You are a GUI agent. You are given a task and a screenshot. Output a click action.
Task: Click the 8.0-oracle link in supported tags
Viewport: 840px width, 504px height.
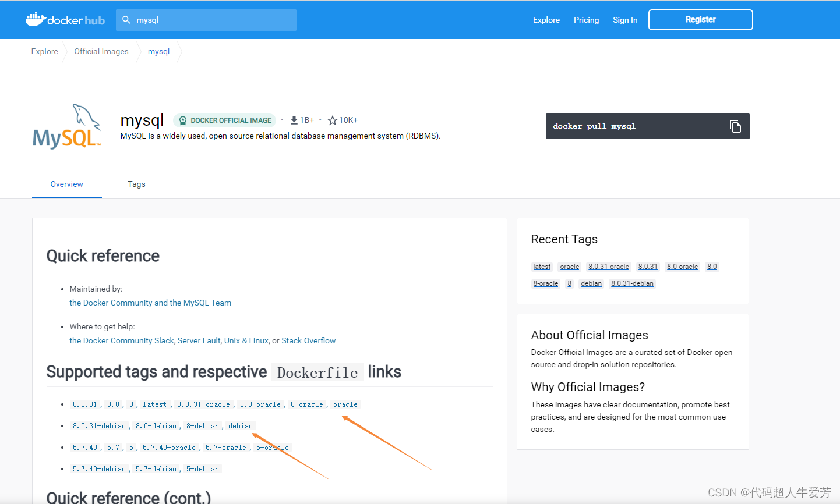tap(260, 404)
